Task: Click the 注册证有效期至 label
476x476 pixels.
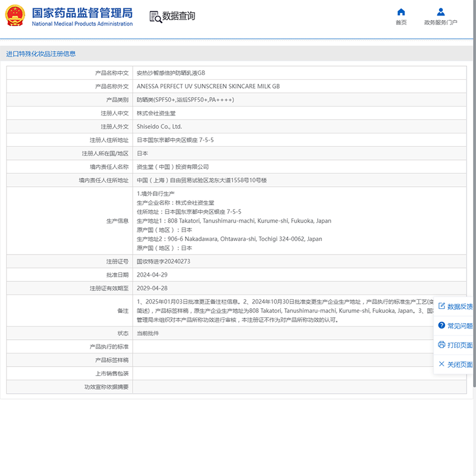Action: point(109,288)
